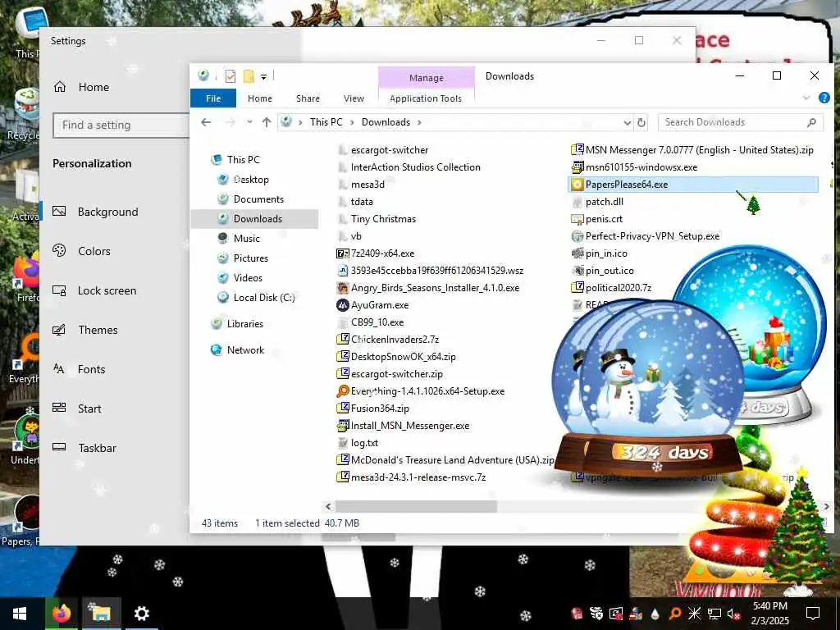Viewport: 840px width, 630px height.
Task: Select Documents in navigation pane
Action: (258, 199)
